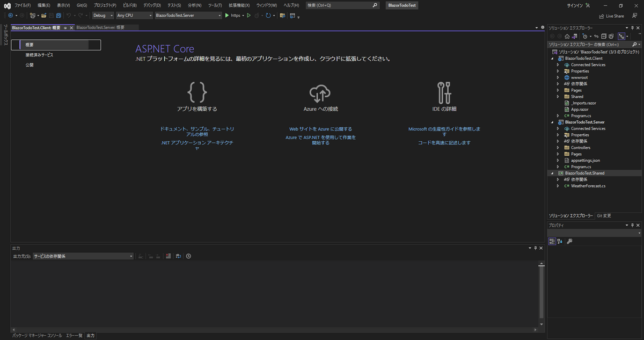The width and height of the screenshot is (644, 340).
Task: Click the Pending Changes Filter clock icon
Action: pos(585,36)
